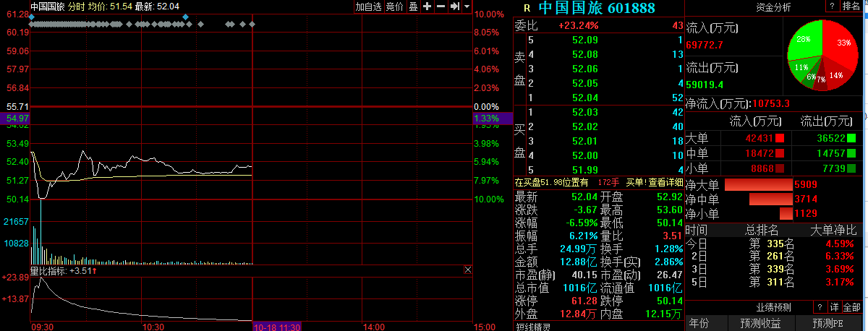Screen dimensions: 868x331
Task: Click the 加自选 add-to-watchlist button
Action: (368, 7)
